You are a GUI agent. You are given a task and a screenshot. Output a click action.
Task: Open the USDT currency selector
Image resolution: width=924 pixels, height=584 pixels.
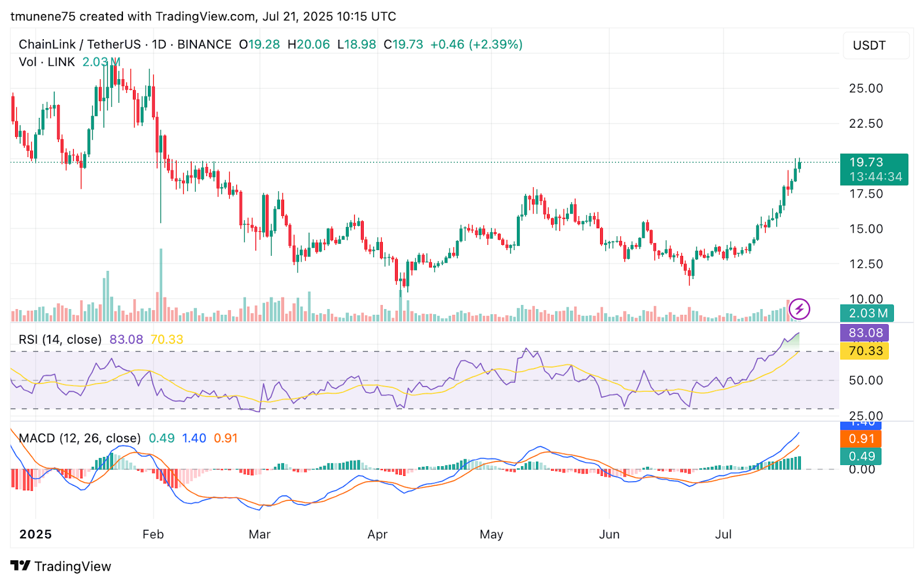click(876, 46)
